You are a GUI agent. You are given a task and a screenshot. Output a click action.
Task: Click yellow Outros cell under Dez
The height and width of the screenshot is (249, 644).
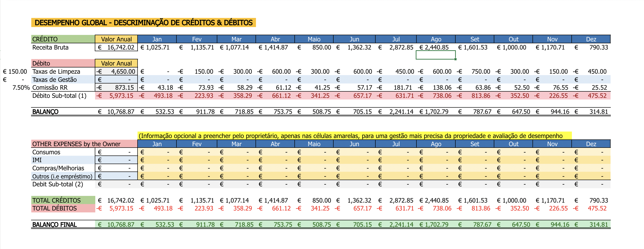click(x=591, y=176)
